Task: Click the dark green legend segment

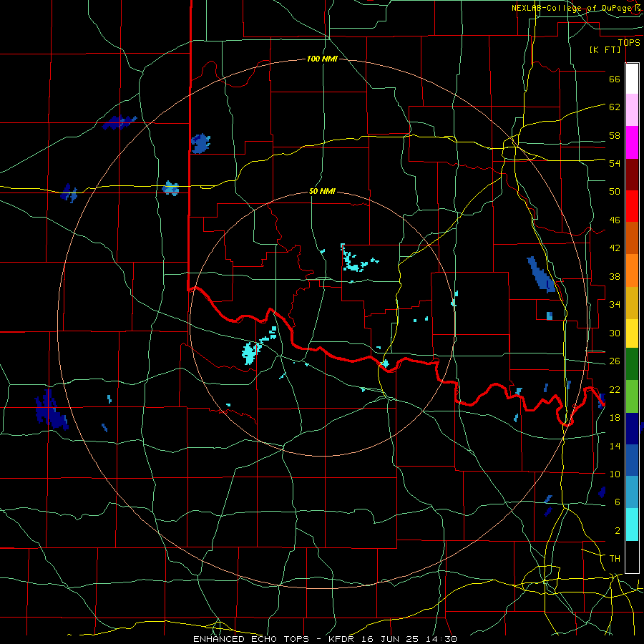Action: click(x=632, y=364)
